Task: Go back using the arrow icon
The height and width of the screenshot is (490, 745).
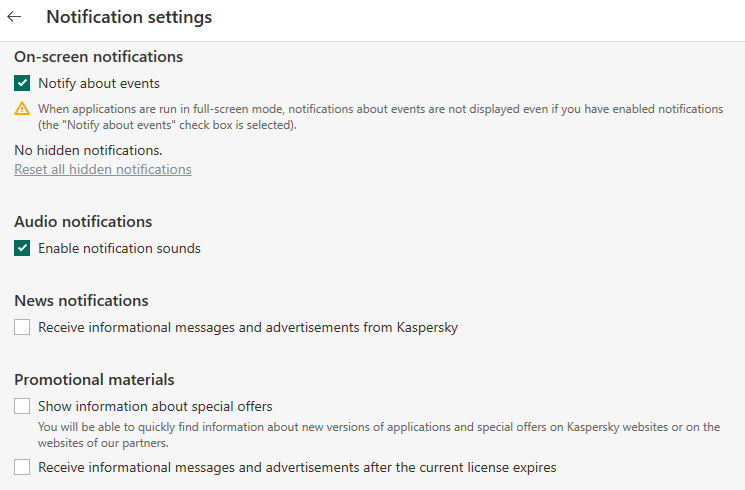Action: [x=15, y=17]
